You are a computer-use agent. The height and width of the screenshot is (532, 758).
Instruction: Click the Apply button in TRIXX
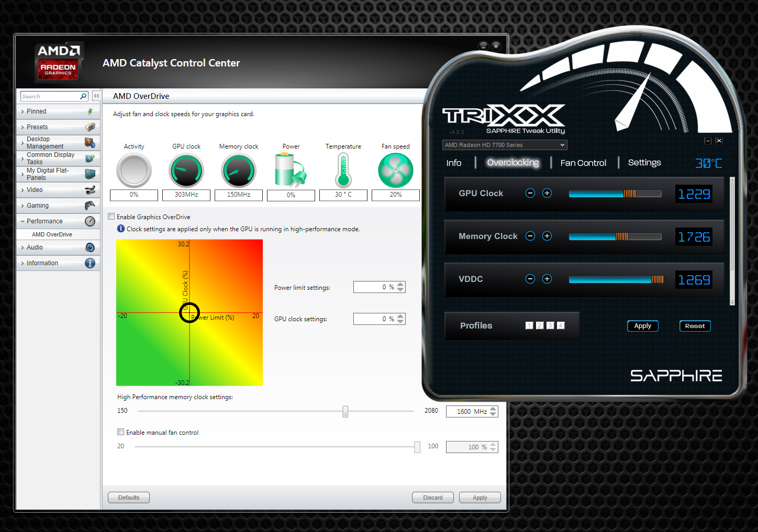643,326
